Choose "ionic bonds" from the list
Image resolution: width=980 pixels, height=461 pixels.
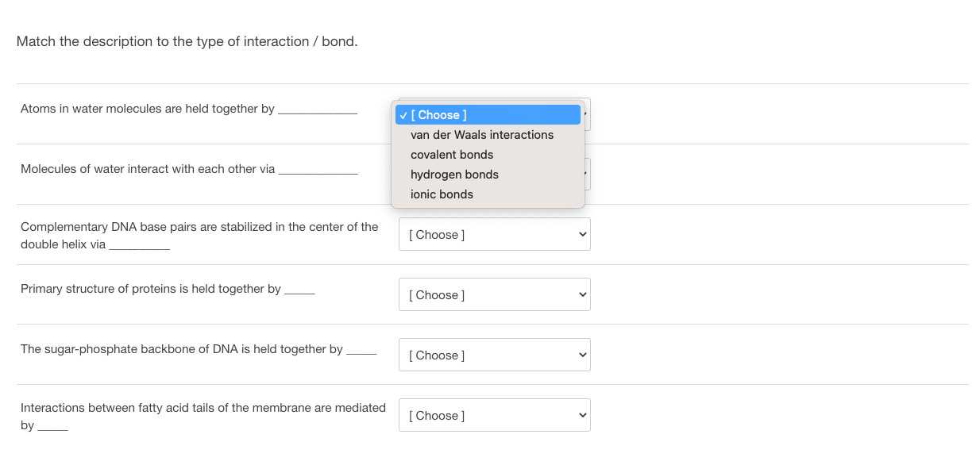click(441, 194)
